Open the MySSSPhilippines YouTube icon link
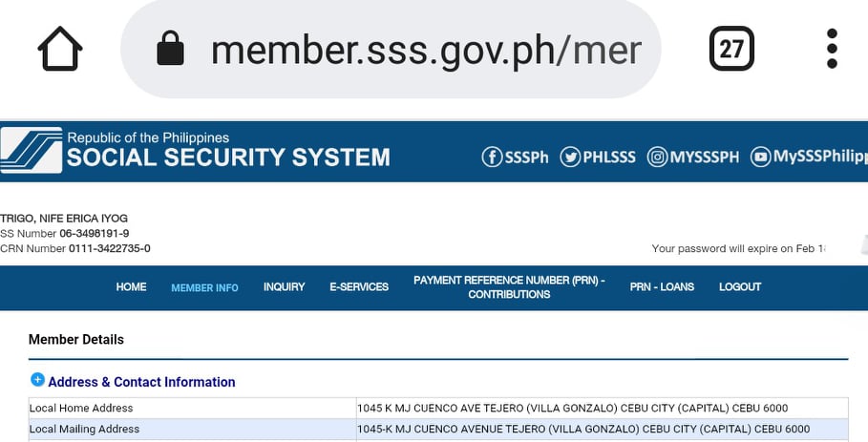This screenshot has width=868, height=442. click(x=760, y=157)
